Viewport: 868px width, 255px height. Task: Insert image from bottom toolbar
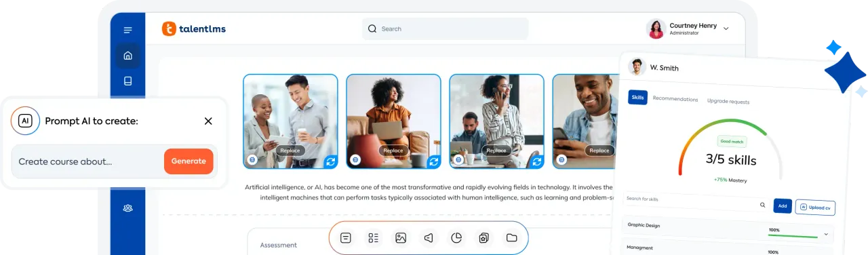tap(401, 238)
